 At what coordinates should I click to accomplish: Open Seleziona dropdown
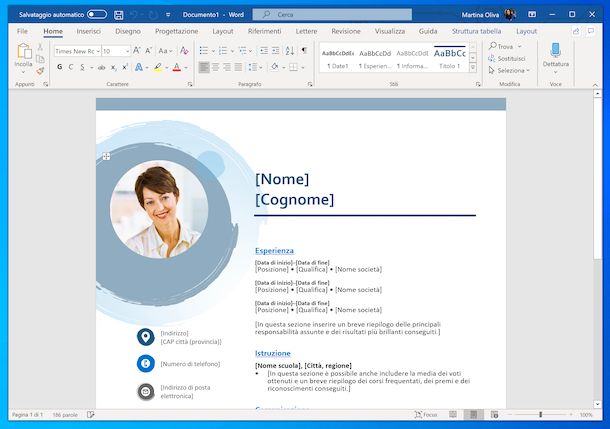(509, 70)
